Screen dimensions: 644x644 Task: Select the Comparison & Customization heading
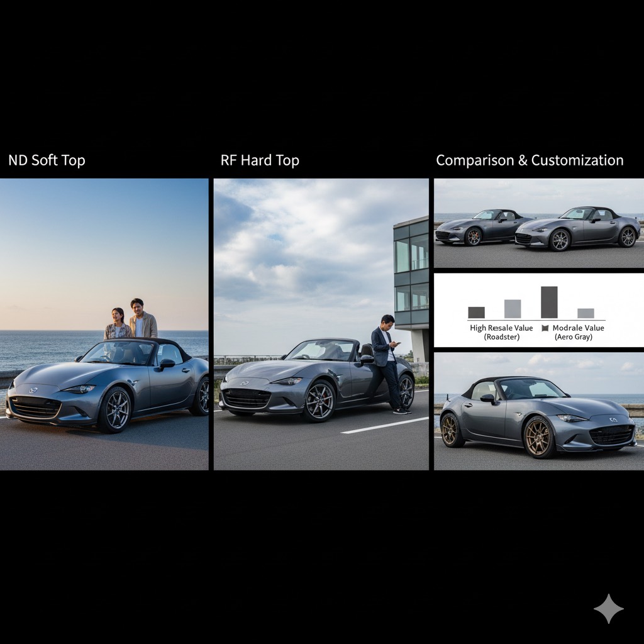point(530,160)
